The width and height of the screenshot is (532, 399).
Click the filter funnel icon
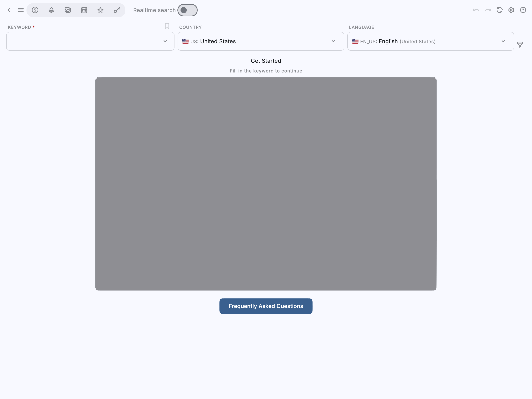[x=520, y=45]
